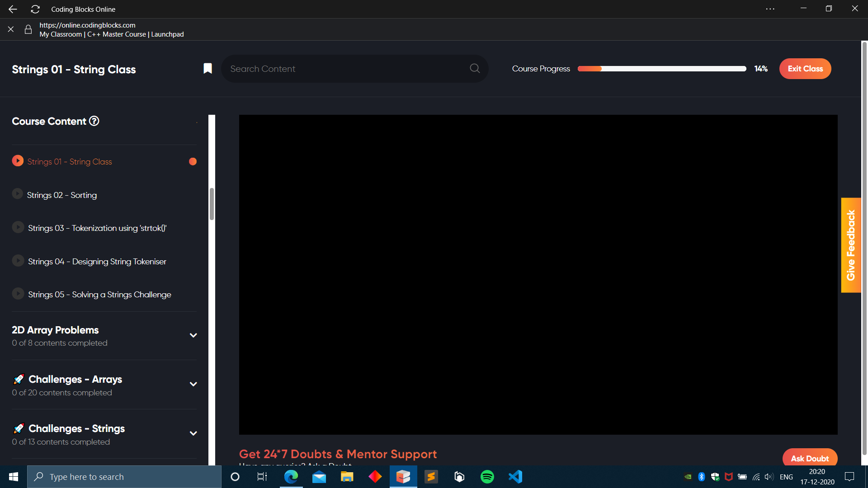Screen dimensions: 868x488
Task: Open Strings 04 - Designing String Tokeniser
Action: click(x=97, y=262)
